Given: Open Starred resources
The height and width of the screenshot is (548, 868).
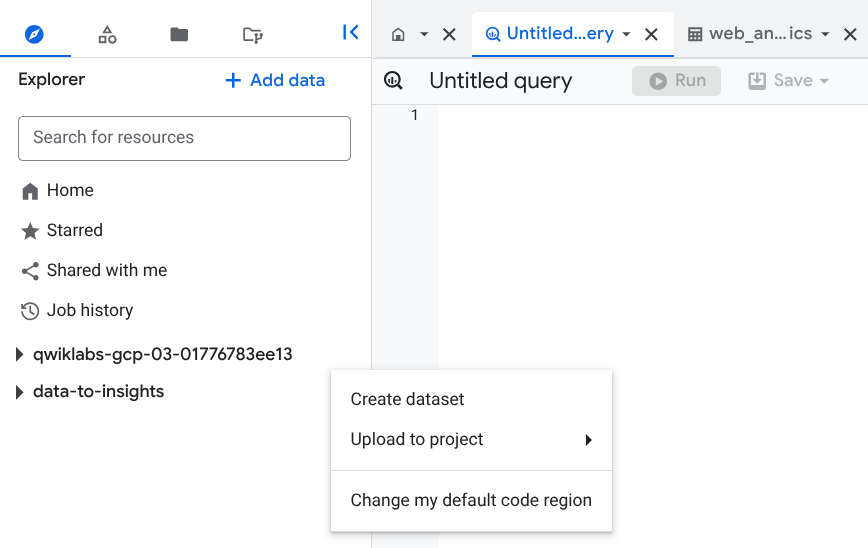Looking at the screenshot, I should point(74,230).
